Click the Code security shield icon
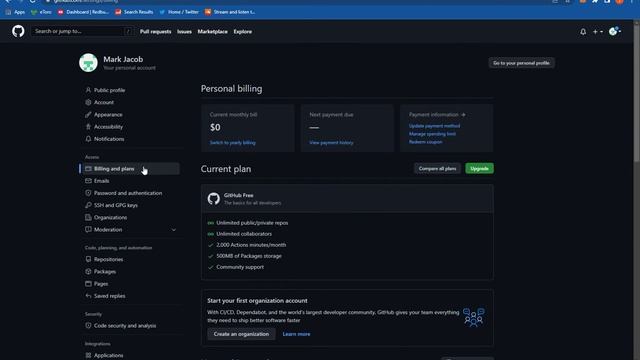Screen dimensions: 640x360 point(88,326)
